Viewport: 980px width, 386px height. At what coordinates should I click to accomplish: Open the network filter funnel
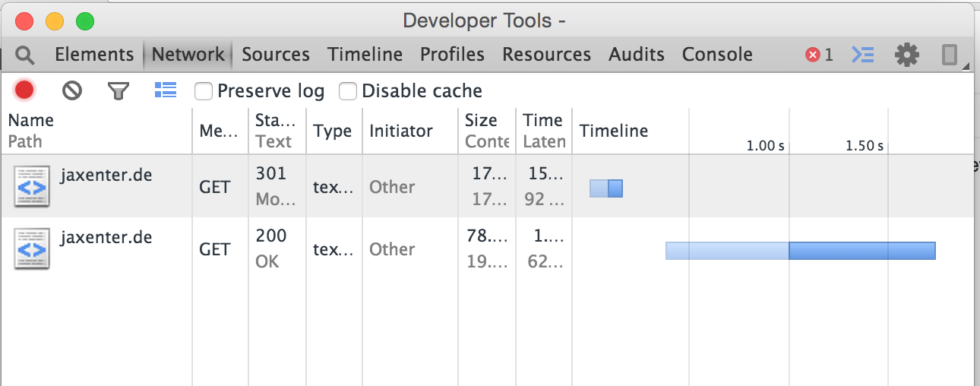(x=118, y=92)
